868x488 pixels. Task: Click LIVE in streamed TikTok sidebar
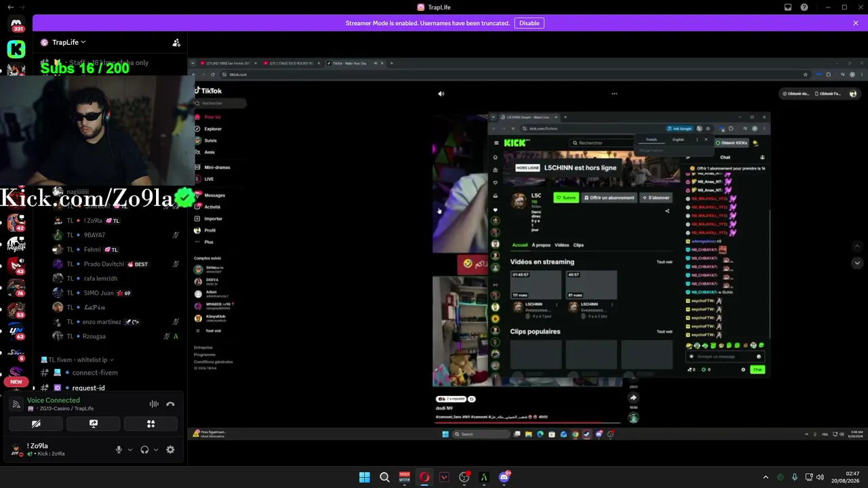click(x=205, y=180)
